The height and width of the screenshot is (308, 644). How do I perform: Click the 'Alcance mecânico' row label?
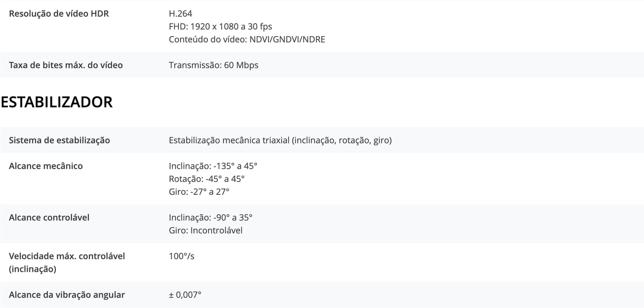pos(46,166)
